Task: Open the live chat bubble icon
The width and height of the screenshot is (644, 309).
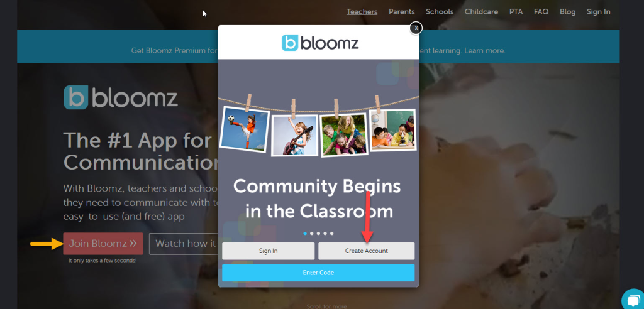Action: [634, 300]
